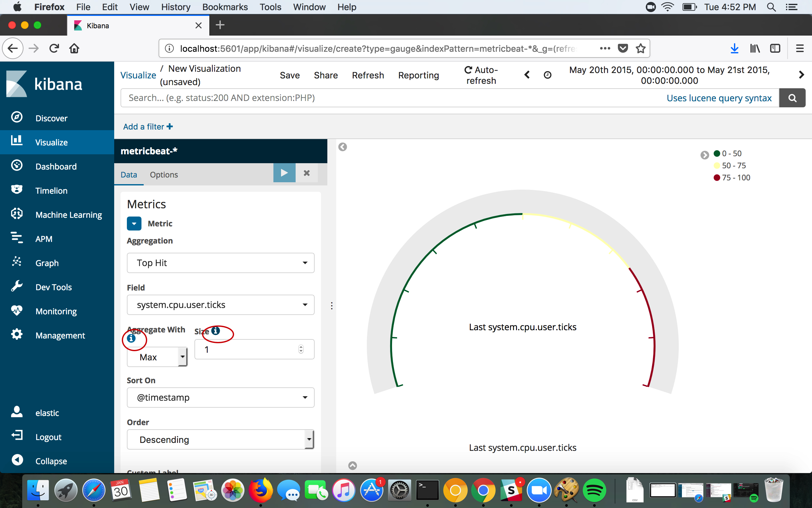Screen dimensions: 812x508
Task: Open Management gear icon
Action: click(17, 335)
